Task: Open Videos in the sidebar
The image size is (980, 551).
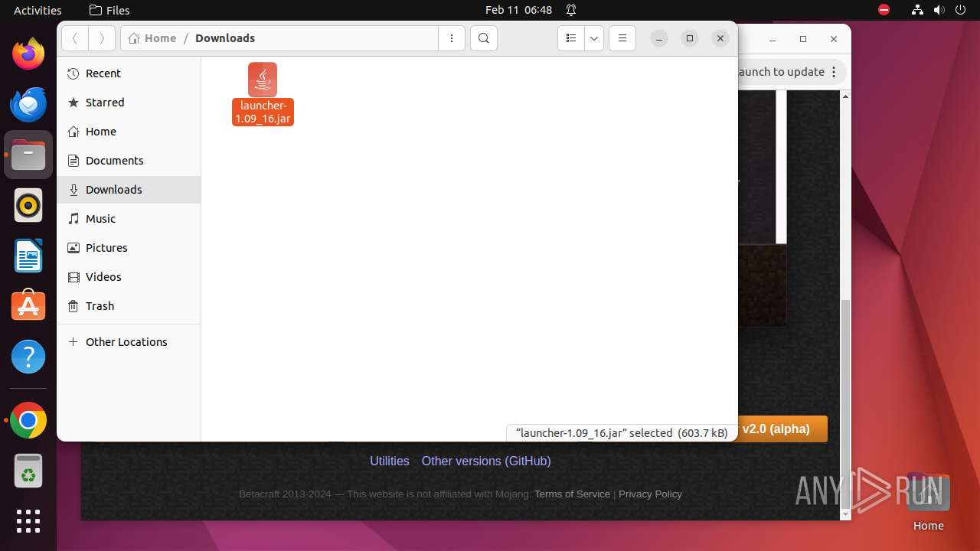Action: pyautogui.click(x=129, y=277)
